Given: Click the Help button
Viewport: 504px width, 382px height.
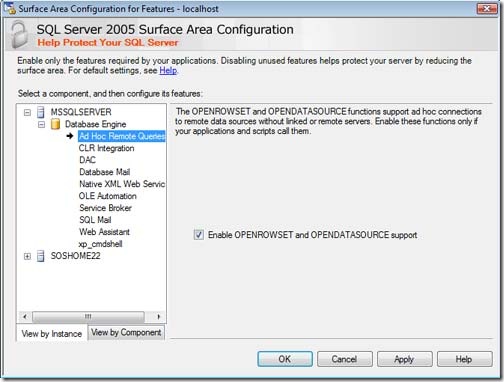Looking at the screenshot, I should click(465, 359).
